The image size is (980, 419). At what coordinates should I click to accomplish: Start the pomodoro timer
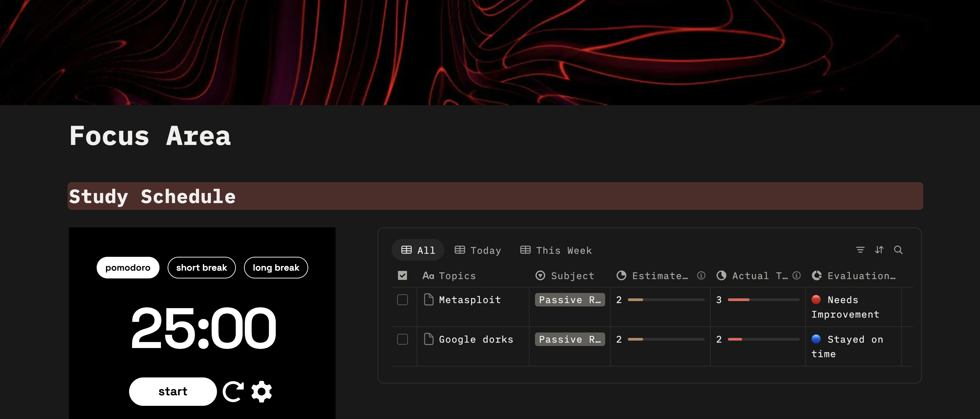coord(173,391)
